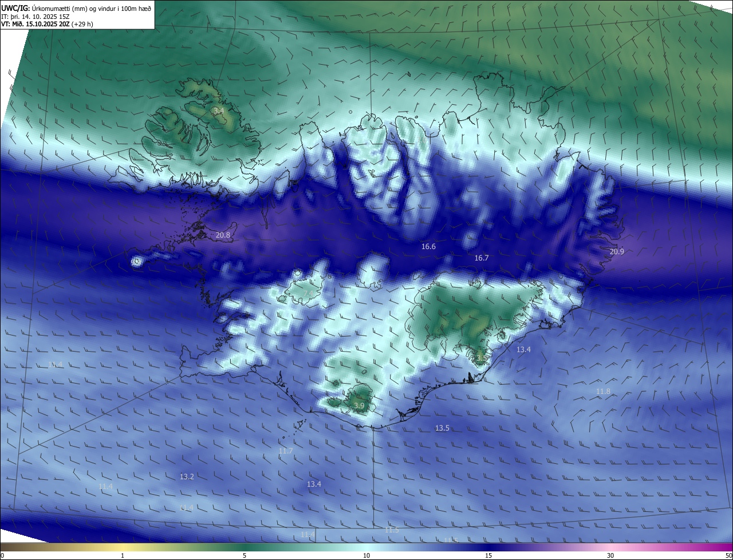This screenshot has width=733, height=560.
Task: Select the 16.7 value label
Action: click(482, 258)
